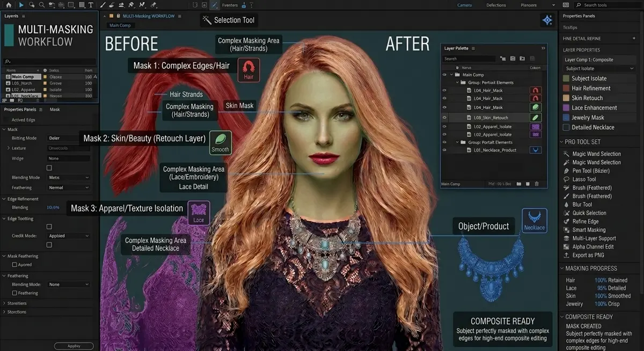Switch to the Plangers tab
The height and width of the screenshot is (351, 644).
[528, 5]
